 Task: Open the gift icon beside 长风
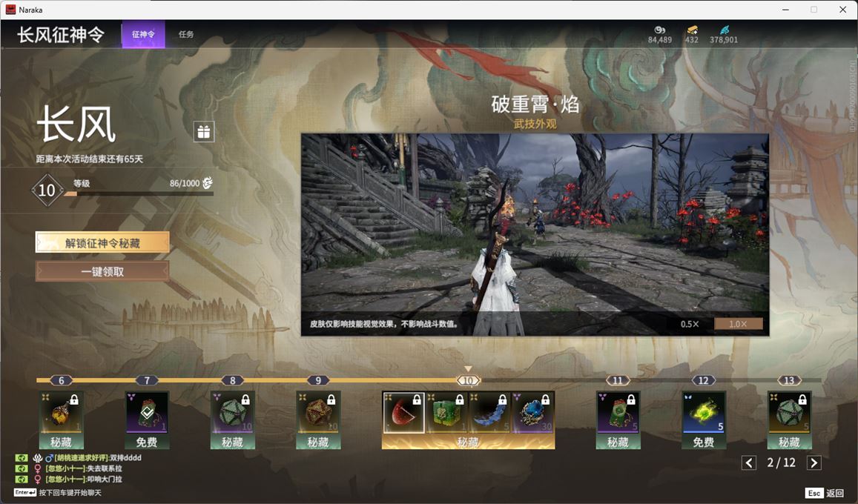203,132
